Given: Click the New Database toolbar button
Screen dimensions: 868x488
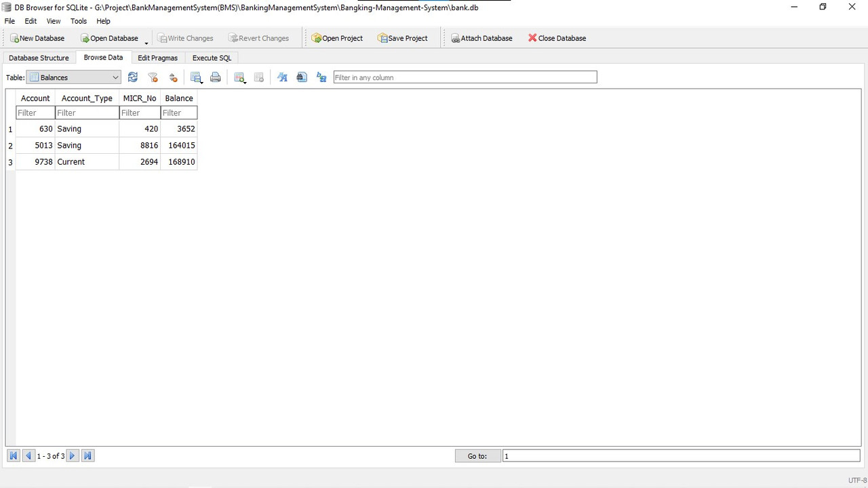Looking at the screenshot, I should [x=38, y=38].
